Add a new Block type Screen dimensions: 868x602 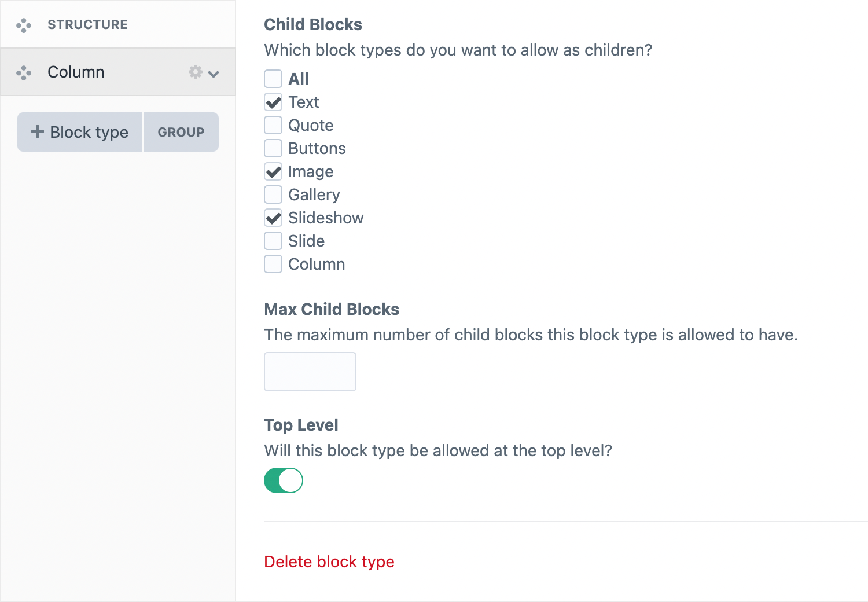tap(80, 132)
